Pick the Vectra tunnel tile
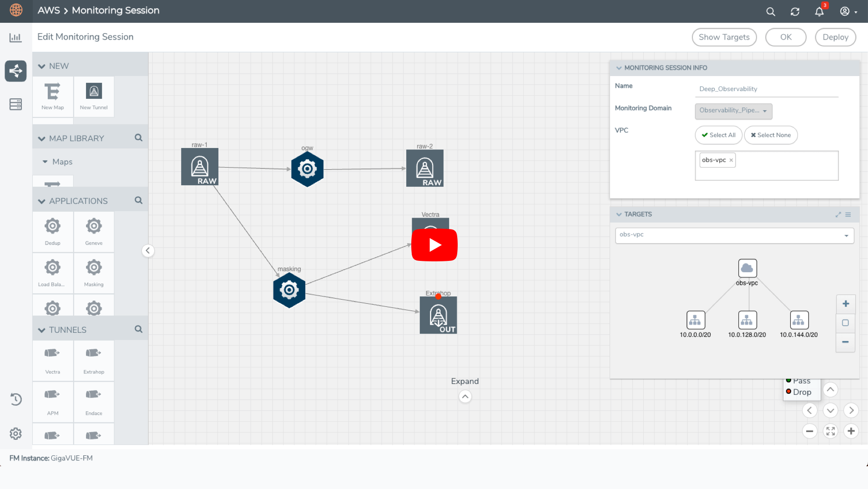The height and width of the screenshot is (489, 868). (53, 360)
